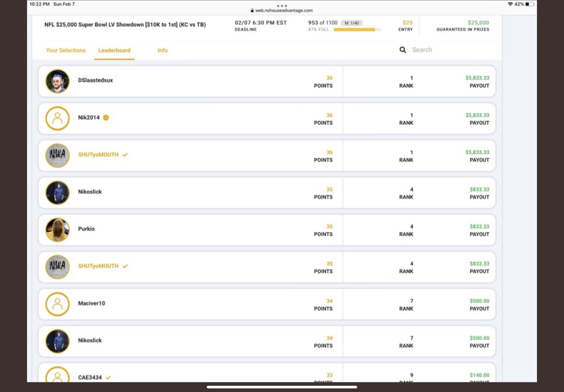Click the 34 points score in Maciver10's row
The height and width of the screenshot is (392, 564).
tap(329, 301)
